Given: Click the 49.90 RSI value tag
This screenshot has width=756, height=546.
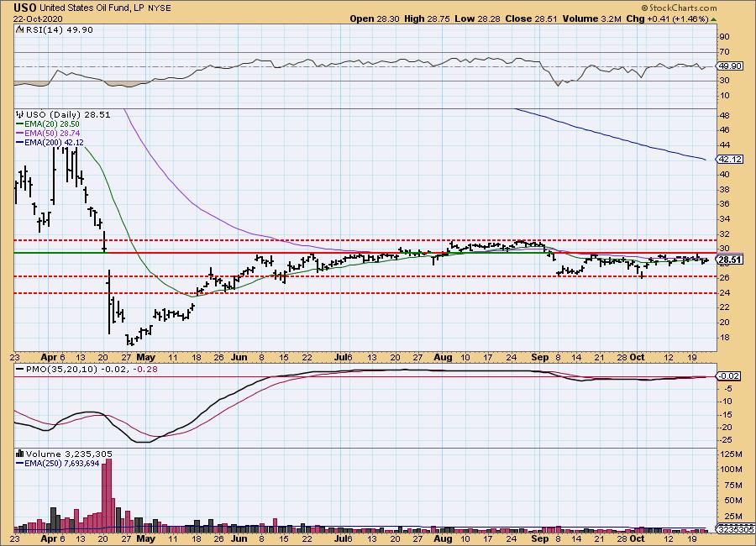Looking at the screenshot, I should (x=729, y=66).
